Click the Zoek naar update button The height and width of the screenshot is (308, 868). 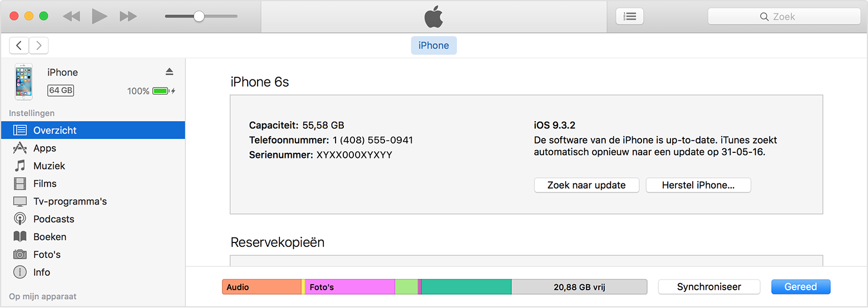pos(586,185)
